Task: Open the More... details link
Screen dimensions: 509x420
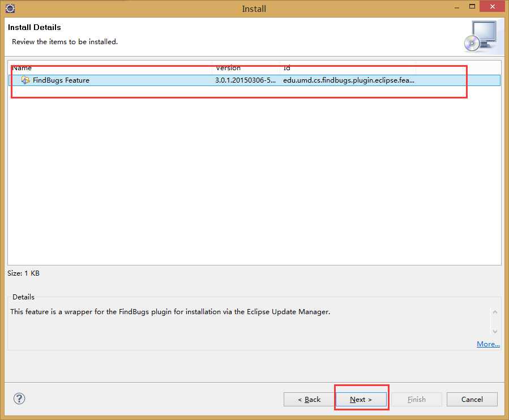Action: (488, 344)
